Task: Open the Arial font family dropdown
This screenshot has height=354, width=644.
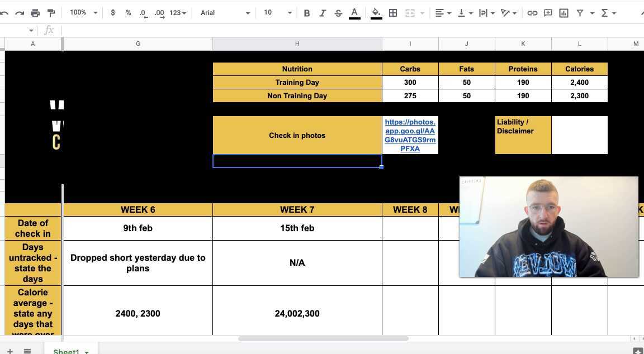Action: [x=224, y=13]
